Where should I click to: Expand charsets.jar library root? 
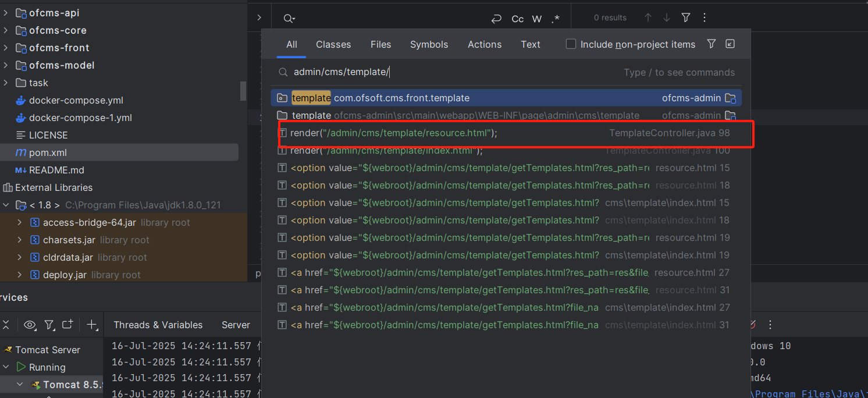(x=20, y=240)
